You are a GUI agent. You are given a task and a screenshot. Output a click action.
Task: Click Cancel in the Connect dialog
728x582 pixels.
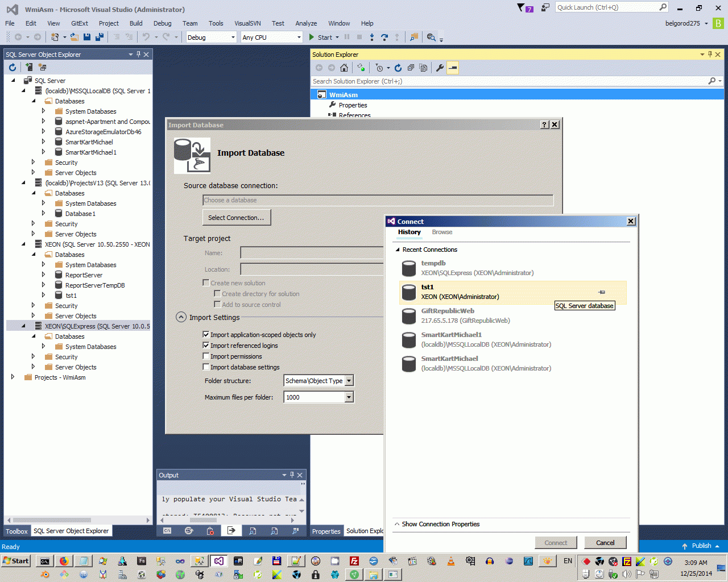[x=605, y=543]
